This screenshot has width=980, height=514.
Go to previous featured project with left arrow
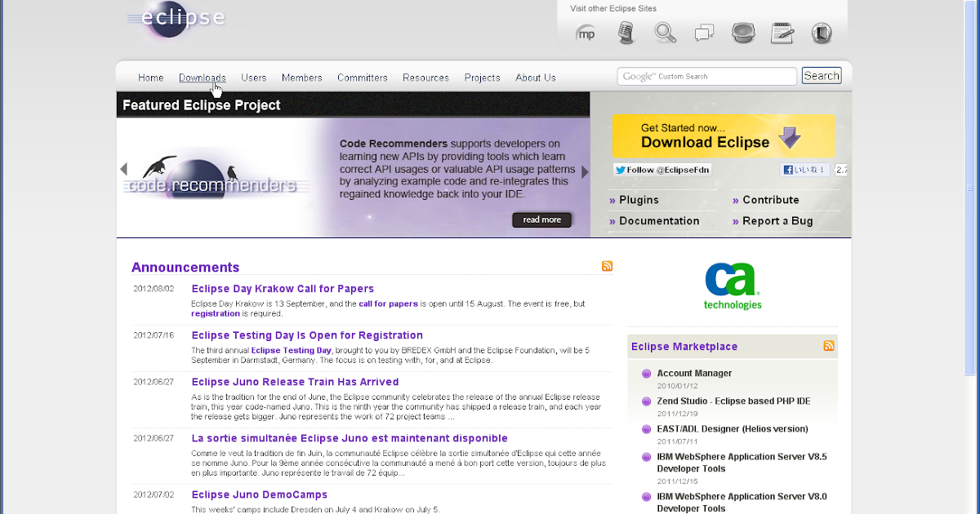click(x=124, y=170)
